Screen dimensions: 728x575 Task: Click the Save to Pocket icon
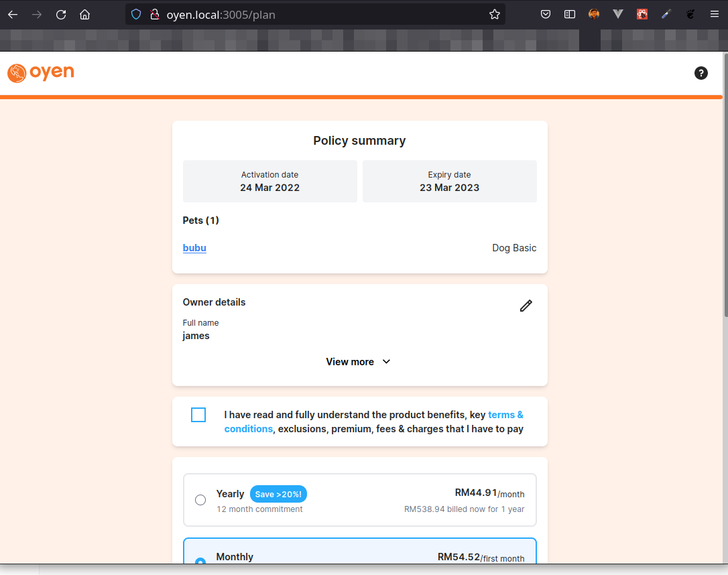(546, 14)
